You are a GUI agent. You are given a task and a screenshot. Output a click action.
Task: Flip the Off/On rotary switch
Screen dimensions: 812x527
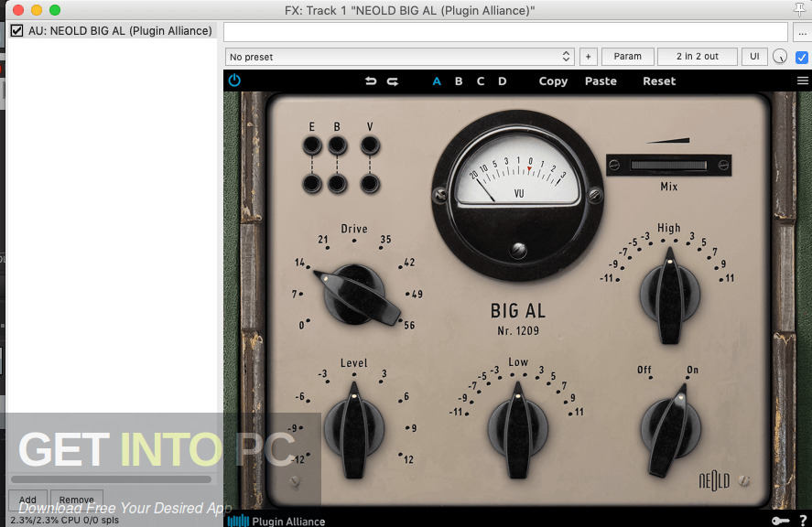click(670, 430)
